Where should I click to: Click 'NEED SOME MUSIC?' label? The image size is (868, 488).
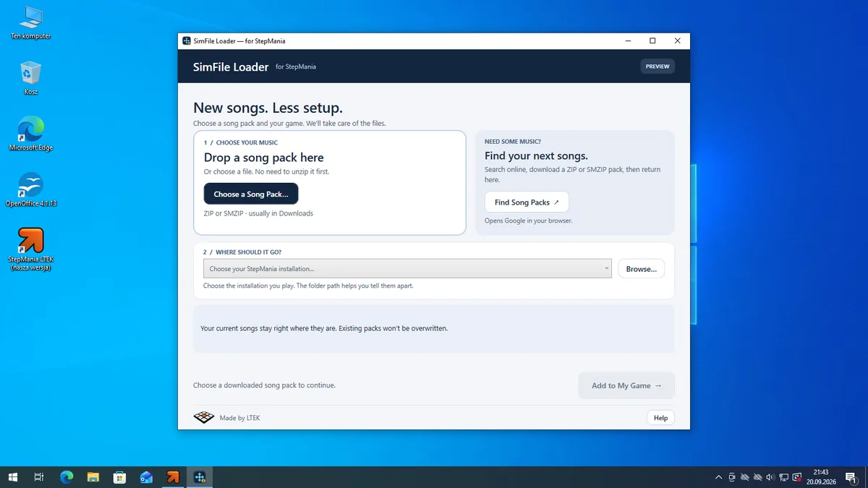(513, 142)
